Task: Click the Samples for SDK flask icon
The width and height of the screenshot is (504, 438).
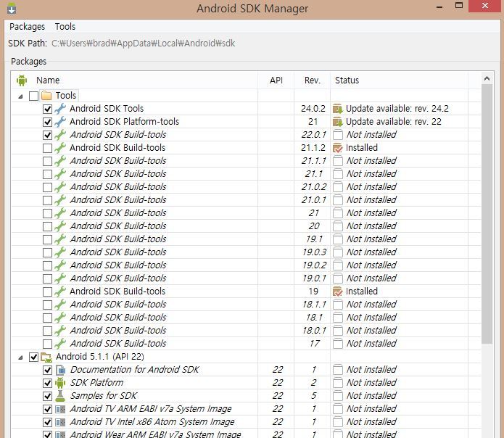Action: click(x=60, y=396)
